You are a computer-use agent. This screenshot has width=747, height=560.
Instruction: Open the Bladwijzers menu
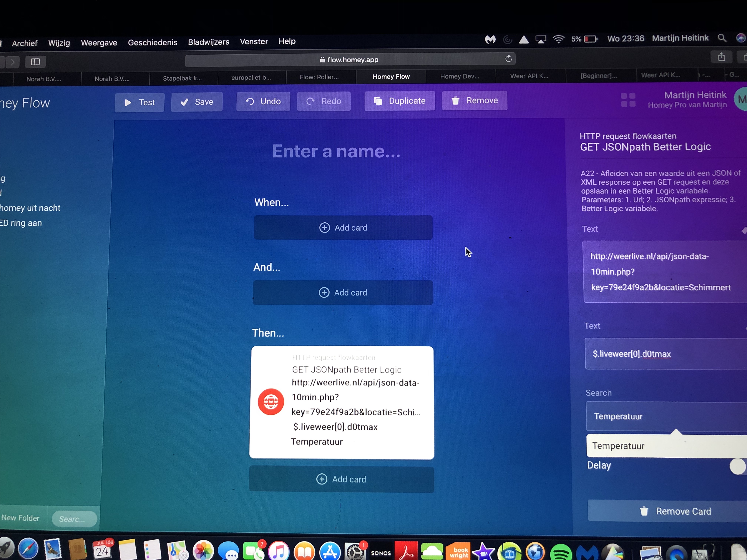pos(208,42)
